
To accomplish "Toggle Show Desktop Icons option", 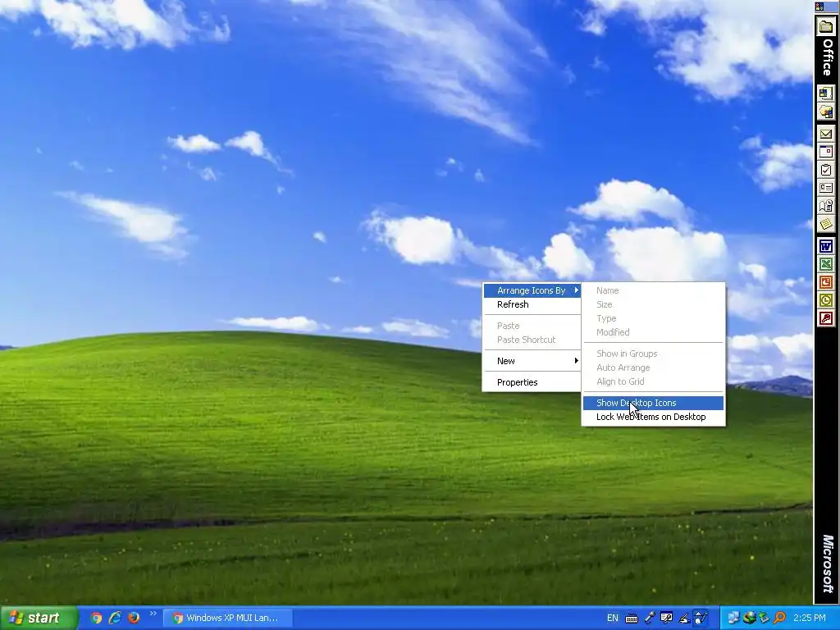I will pyautogui.click(x=653, y=403).
